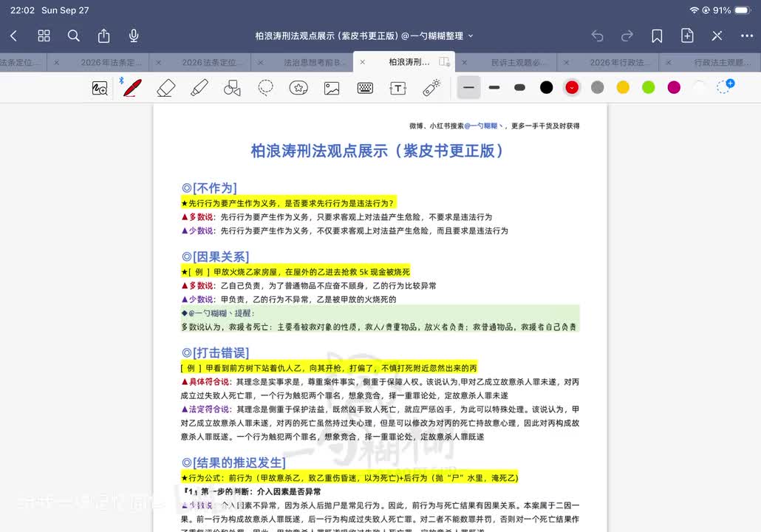The width and height of the screenshot is (761, 532).
Task: Tap the heading ◎[因果关系]
Action: (215, 257)
